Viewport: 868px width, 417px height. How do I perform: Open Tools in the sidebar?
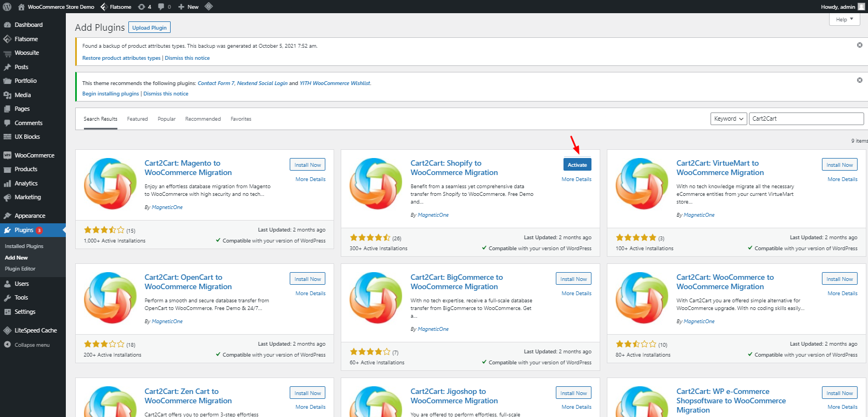(21, 297)
